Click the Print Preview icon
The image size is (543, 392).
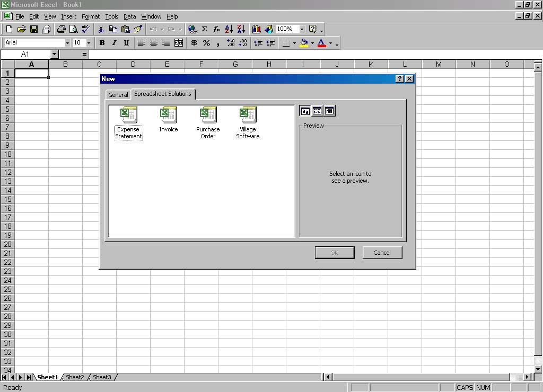coord(73,29)
